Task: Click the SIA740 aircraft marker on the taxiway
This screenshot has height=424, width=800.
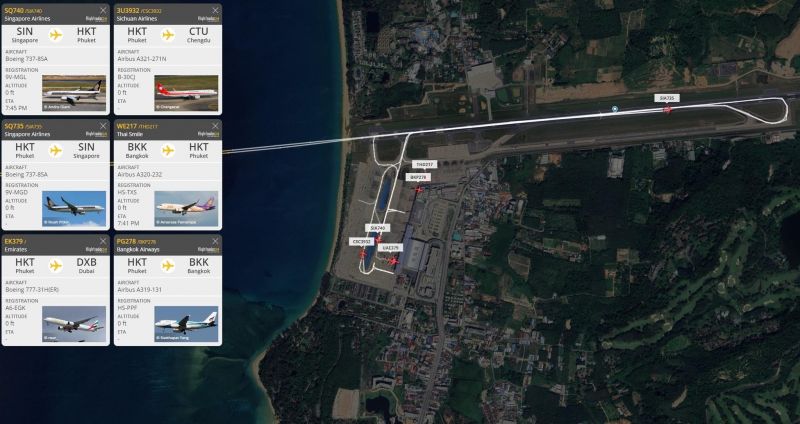Action: [x=378, y=239]
